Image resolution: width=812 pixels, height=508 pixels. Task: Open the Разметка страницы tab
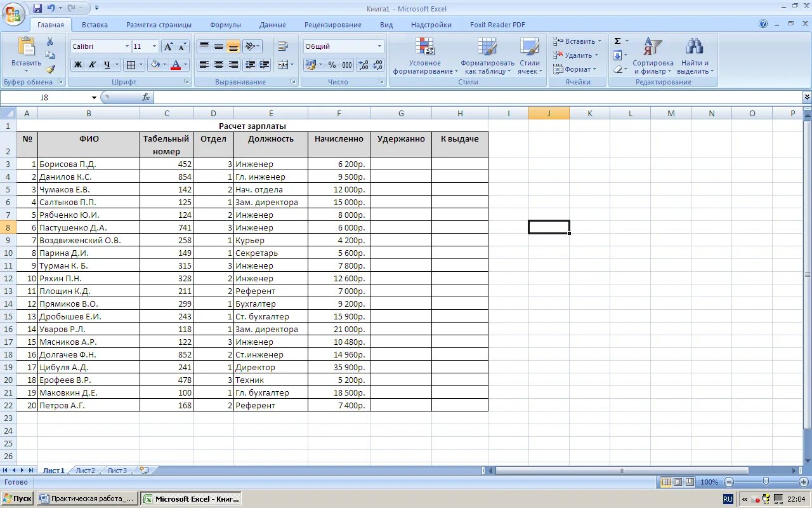coord(159,25)
